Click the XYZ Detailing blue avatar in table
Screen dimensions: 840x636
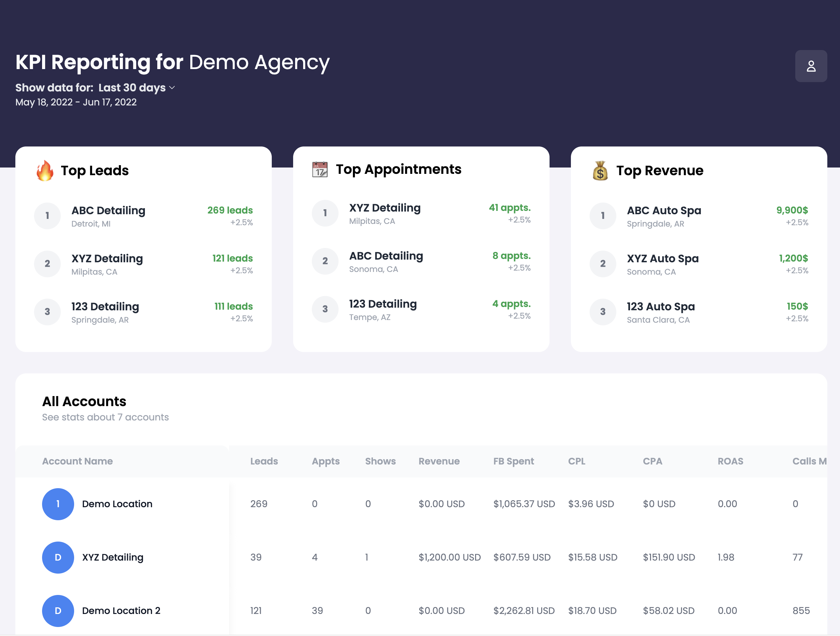58,557
